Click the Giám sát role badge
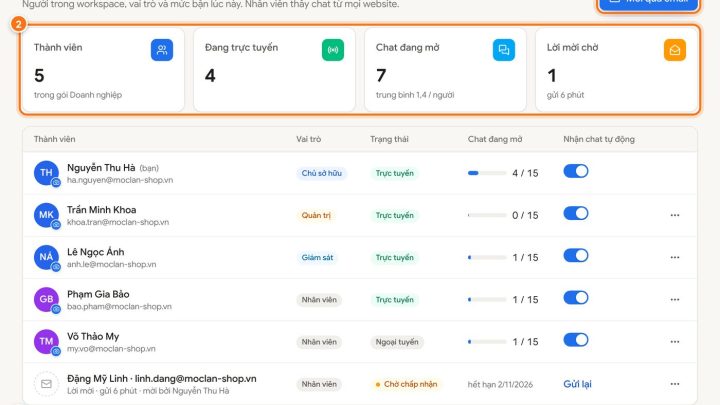Screen dimensions: 720x405 (x=317, y=258)
